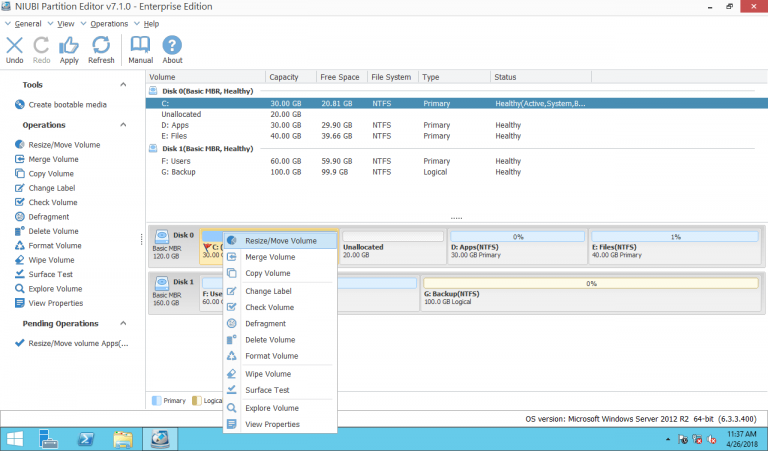The width and height of the screenshot is (768, 451).
Task: Open File Explorer from the taskbar
Action: point(123,438)
